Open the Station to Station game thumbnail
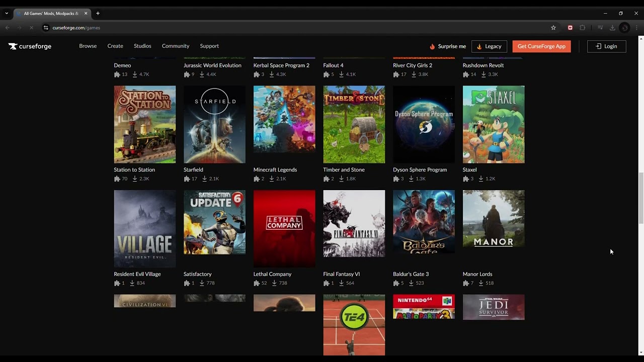This screenshot has height=362, width=644. (x=145, y=124)
